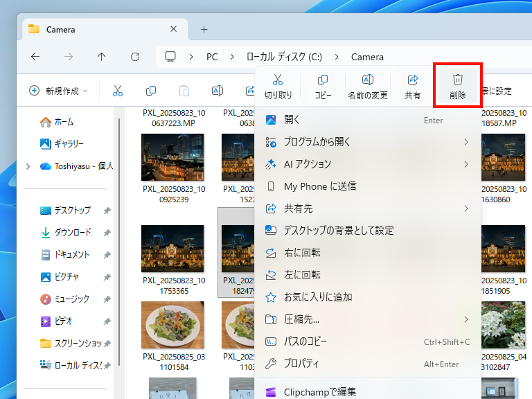Expand the AI アクション submenu arrow

(x=466, y=164)
